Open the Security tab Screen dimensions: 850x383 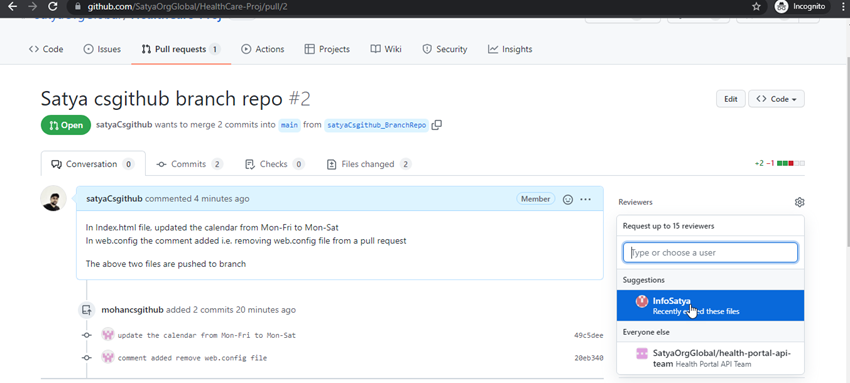coord(445,49)
